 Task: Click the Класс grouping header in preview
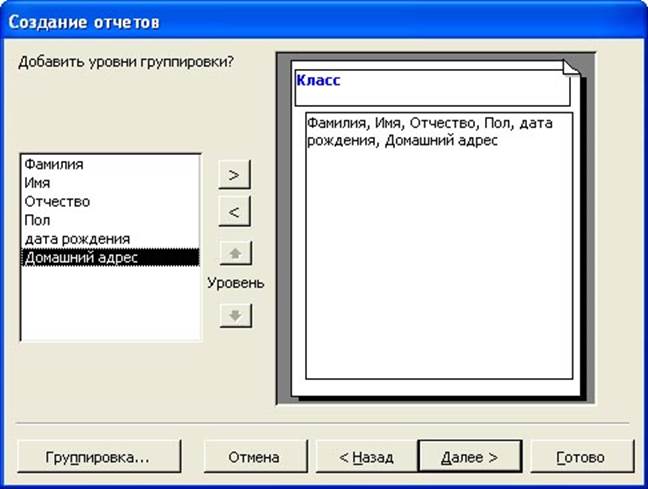[x=432, y=87]
